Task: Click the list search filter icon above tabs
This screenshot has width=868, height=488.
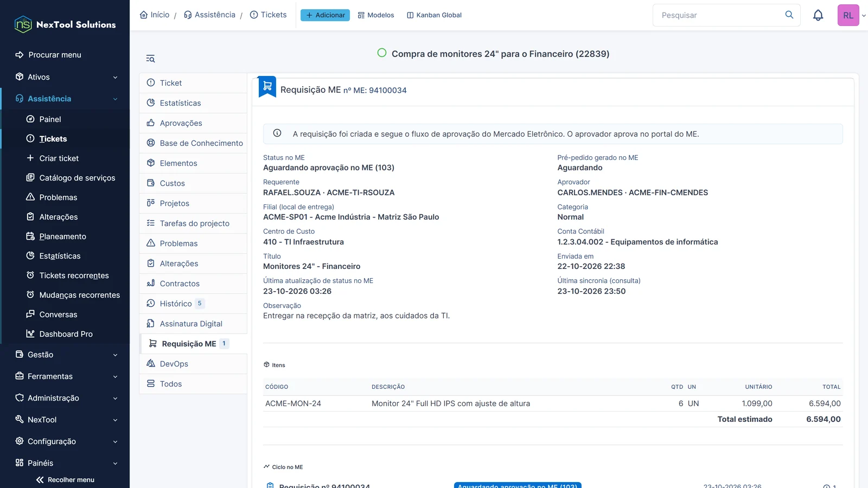Action: pyautogui.click(x=150, y=59)
